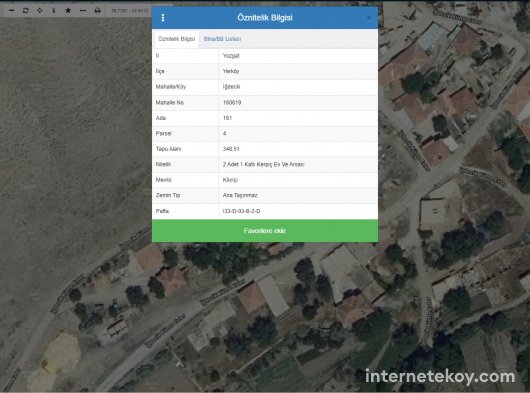The width and height of the screenshot is (530, 393).
Task: Click the Pafta row label
Action: 162,211
